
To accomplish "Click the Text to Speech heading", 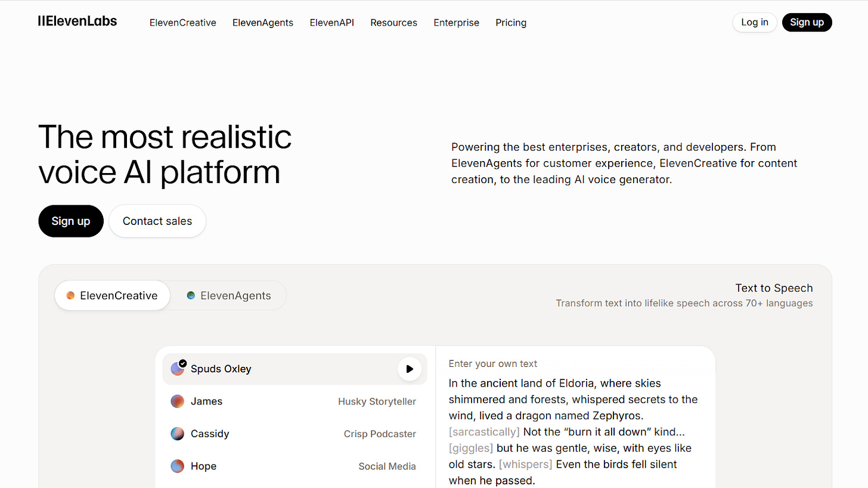I will (x=774, y=288).
